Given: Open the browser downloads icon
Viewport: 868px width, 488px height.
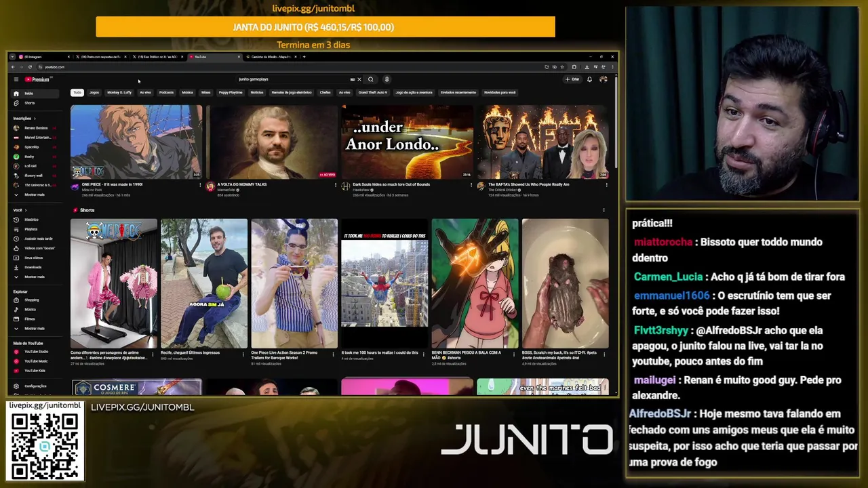Looking at the screenshot, I should (x=589, y=67).
